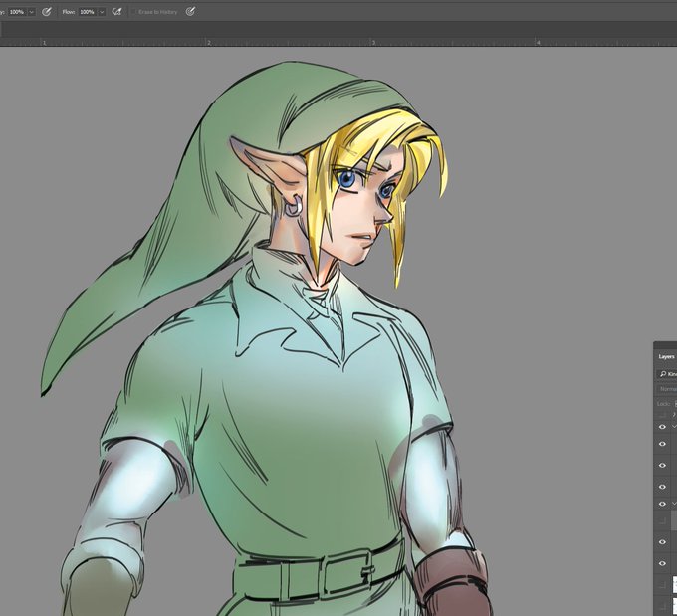Hide the topmost visible layer's eye

click(662, 427)
